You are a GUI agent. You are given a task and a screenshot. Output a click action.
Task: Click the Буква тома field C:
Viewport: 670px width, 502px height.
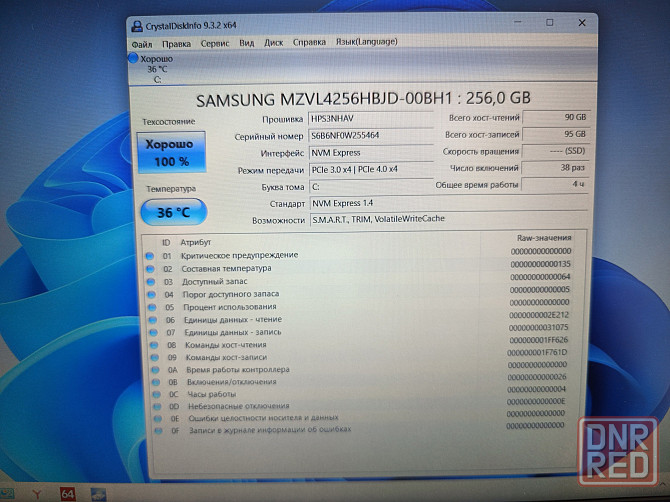click(x=370, y=187)
